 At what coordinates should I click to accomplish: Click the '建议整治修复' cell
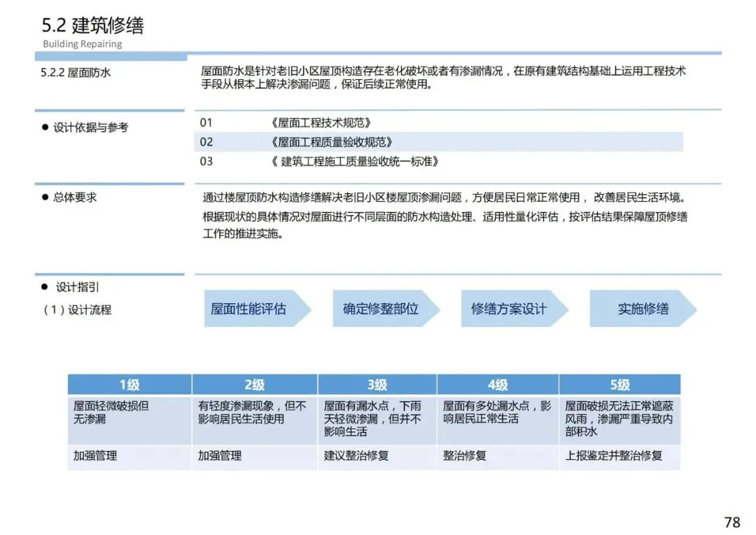(x=377, y=457)
